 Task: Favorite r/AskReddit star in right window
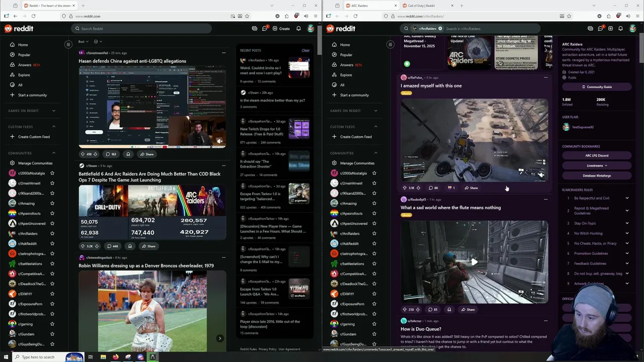click(x=374, y=244)
